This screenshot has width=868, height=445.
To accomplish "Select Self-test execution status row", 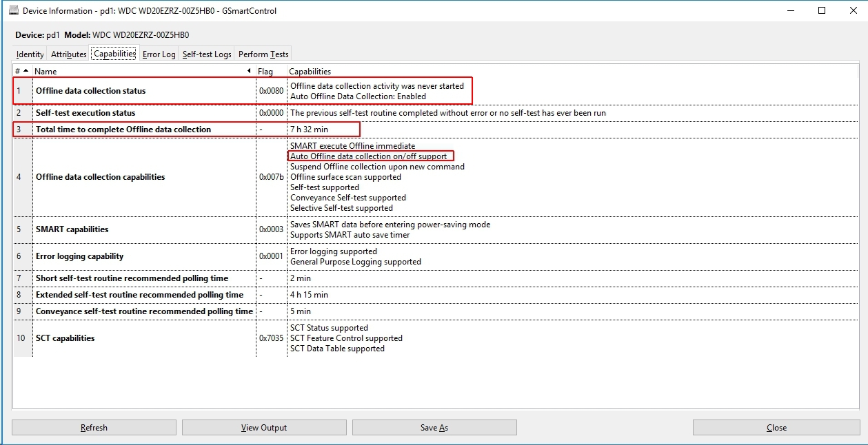I will click(x=436, y=113).
